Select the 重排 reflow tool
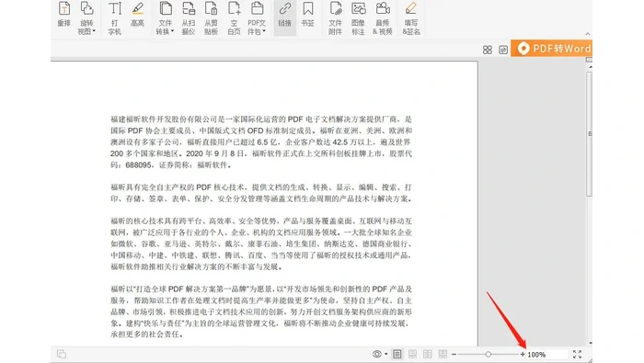The width and height of the screenshot is (644, 363). pyautogui.click(x=64, y=15)
